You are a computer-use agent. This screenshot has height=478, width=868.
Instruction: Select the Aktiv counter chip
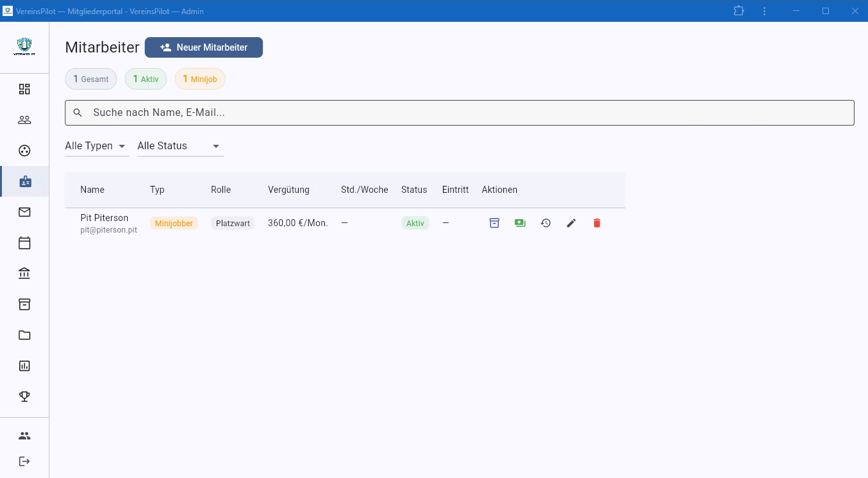pyautogui.click(x=146, y=79)
